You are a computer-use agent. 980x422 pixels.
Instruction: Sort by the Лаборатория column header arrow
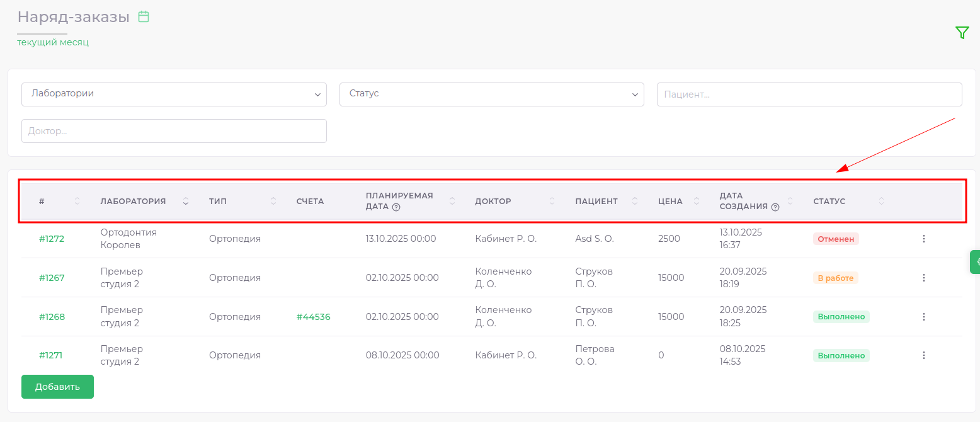click(x=186, y=202)
